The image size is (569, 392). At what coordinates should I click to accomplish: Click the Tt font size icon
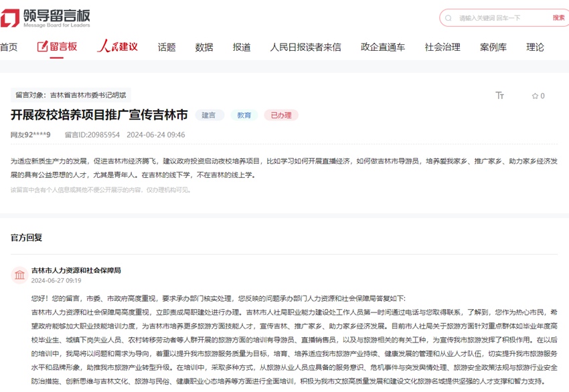click(500, 96)
